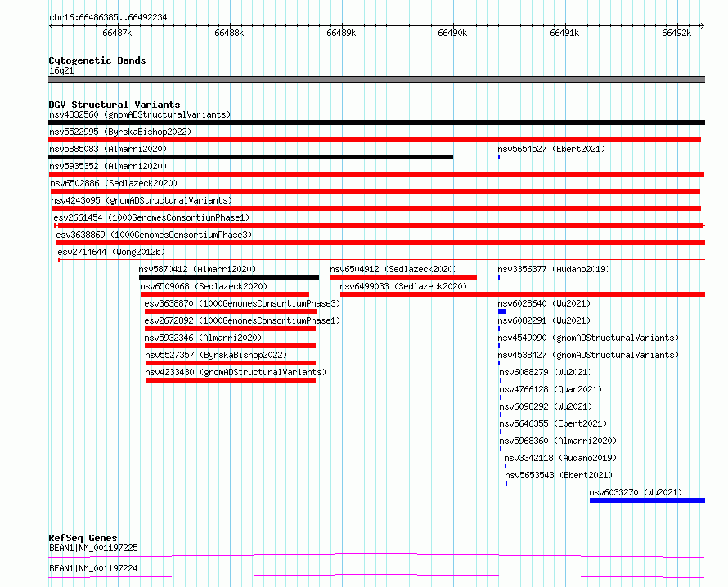
Task: Select the nsv5932346 Almarri2020 label
Action: tap(204, 338)
